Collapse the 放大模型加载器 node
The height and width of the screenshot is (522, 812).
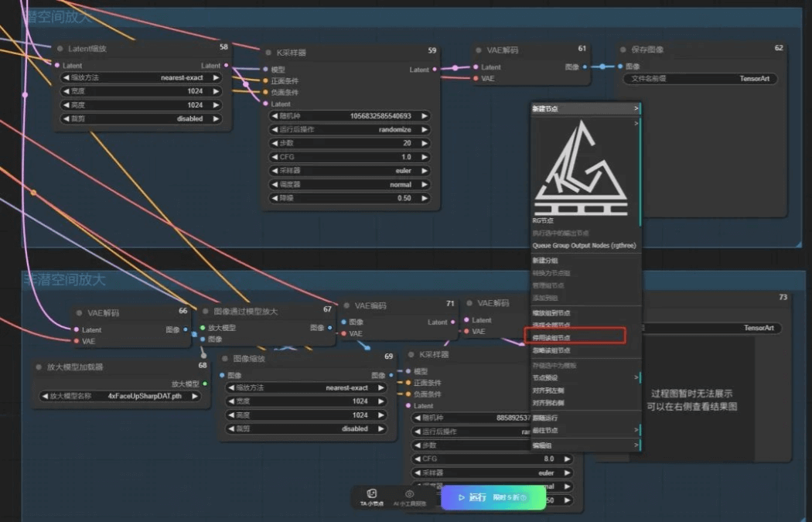point(39,367)
